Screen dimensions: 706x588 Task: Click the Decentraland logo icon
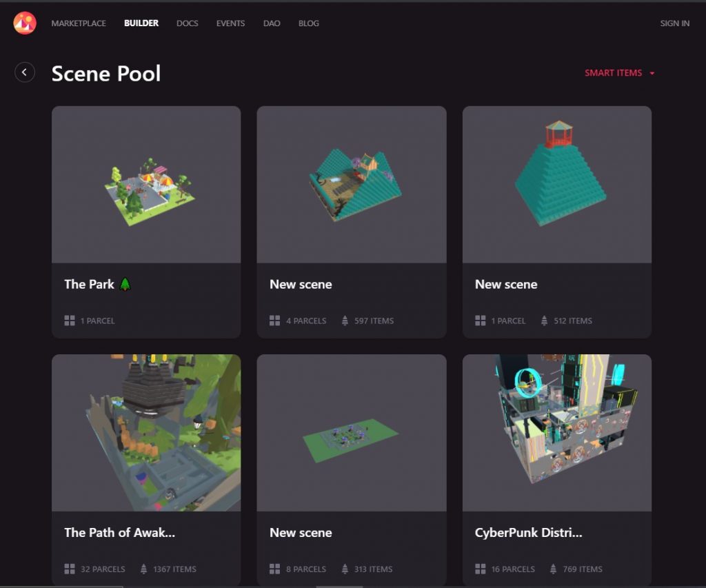[25, 23]
